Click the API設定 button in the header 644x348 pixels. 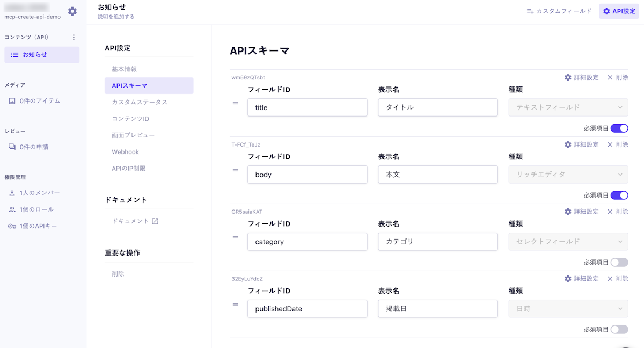[619, 11]
